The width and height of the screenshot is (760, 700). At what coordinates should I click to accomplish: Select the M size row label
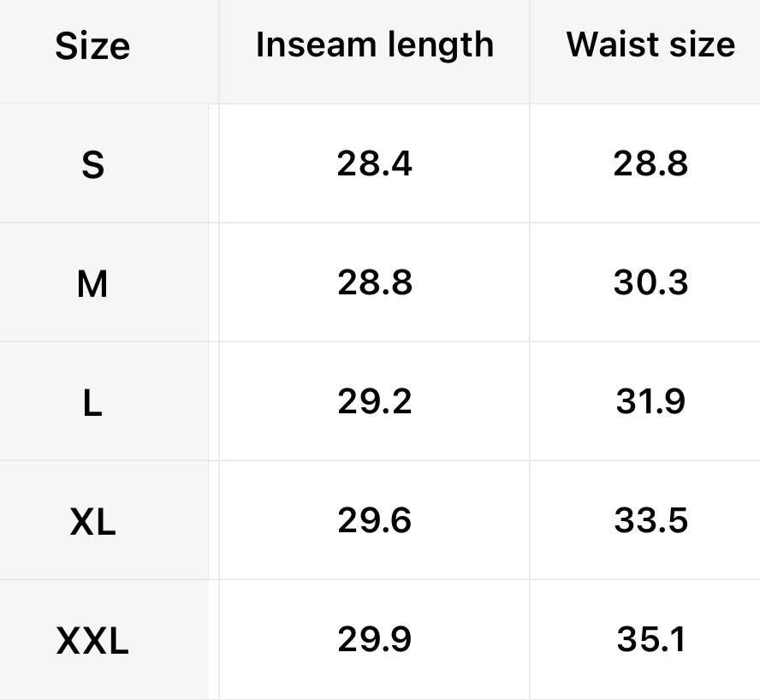click(x=92, y=283)
